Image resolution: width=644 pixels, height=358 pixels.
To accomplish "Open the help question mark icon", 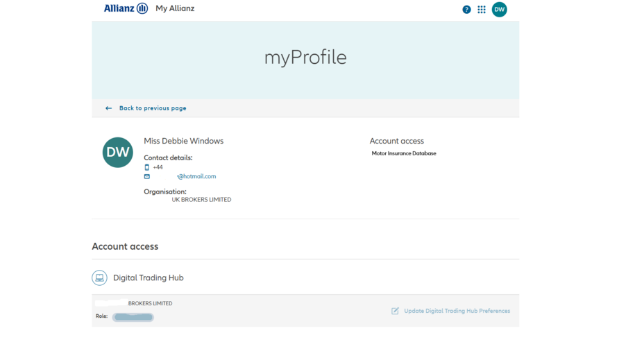I will pos(466,10).
